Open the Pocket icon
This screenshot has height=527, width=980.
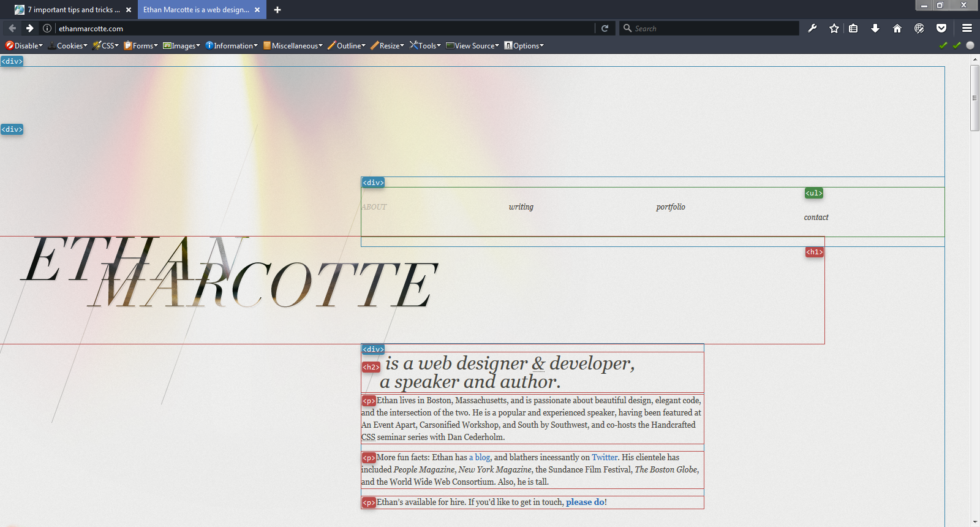[941, 28]
